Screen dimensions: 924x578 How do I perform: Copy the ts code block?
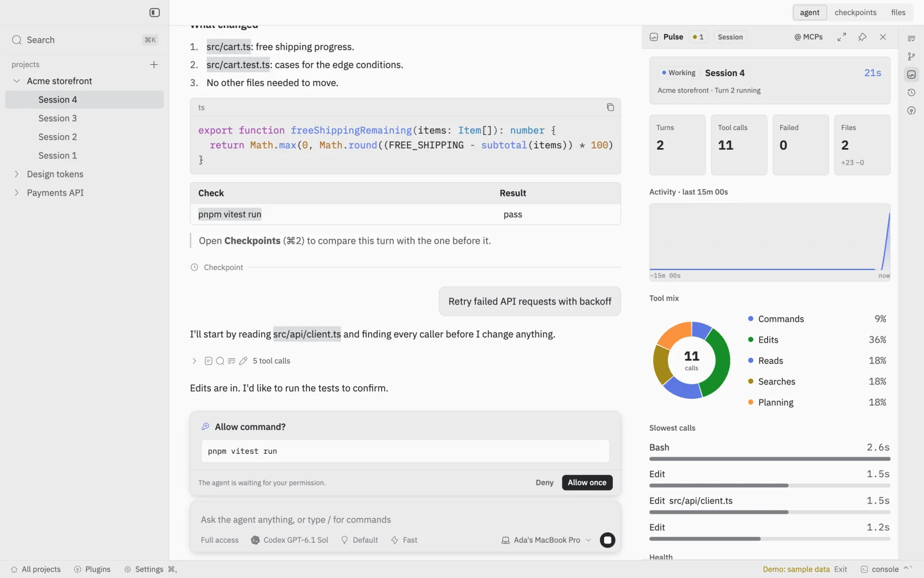pos(610,108)
